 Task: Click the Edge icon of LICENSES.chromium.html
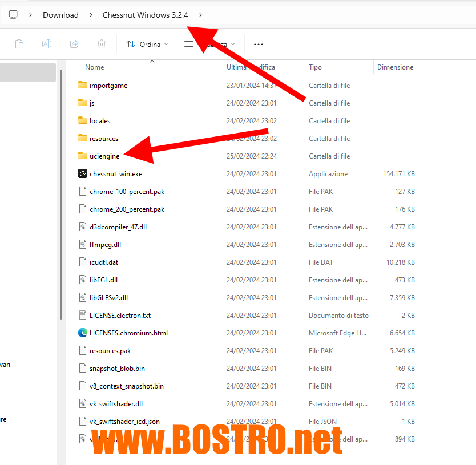(x=83, y=333)
